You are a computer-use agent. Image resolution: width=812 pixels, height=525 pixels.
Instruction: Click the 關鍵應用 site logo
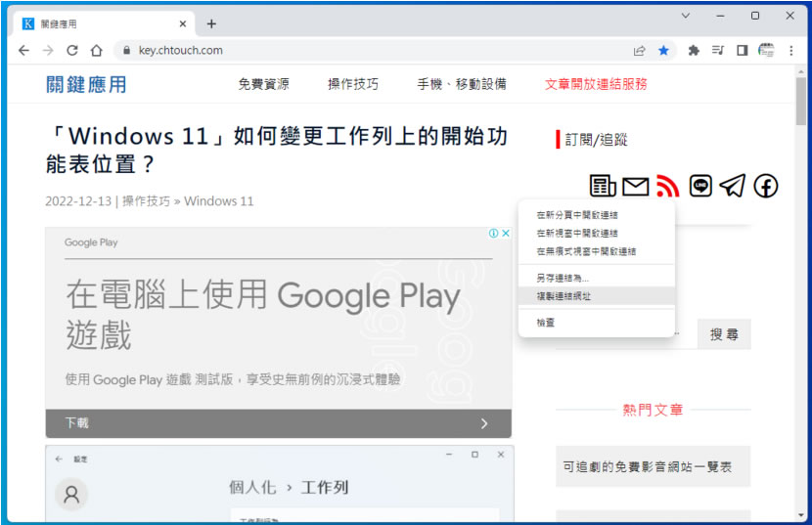click(86, 84)
